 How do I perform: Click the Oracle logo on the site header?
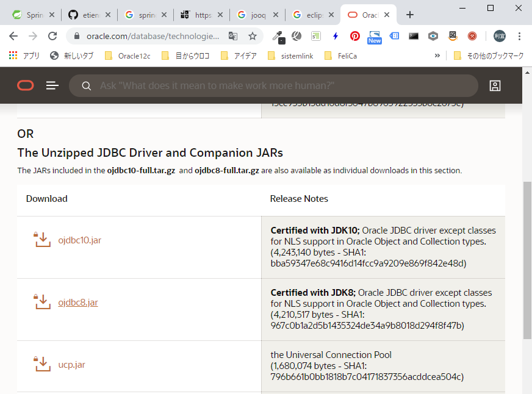tap(26, 85)
